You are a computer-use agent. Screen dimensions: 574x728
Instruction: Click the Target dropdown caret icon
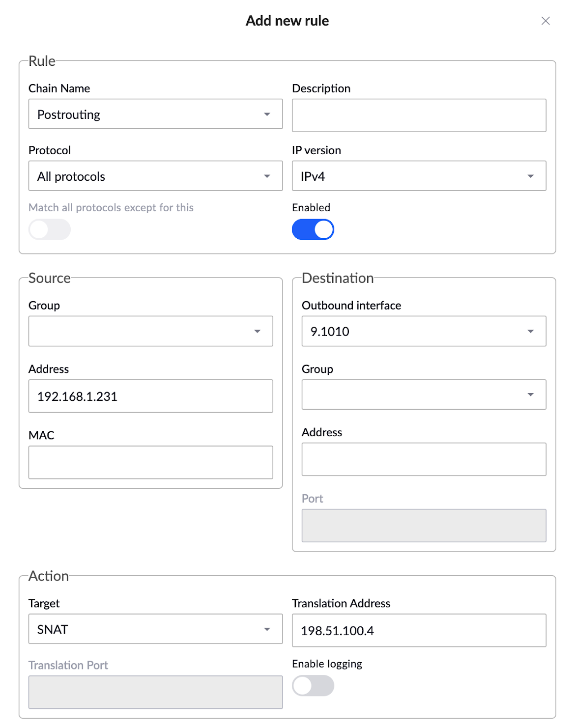click(x=267, y=629)
